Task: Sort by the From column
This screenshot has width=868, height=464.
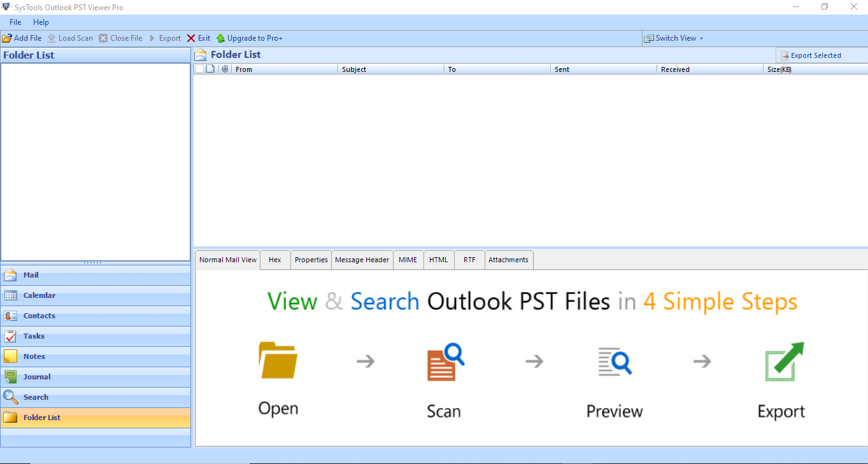Action: [x=284, y=69]
